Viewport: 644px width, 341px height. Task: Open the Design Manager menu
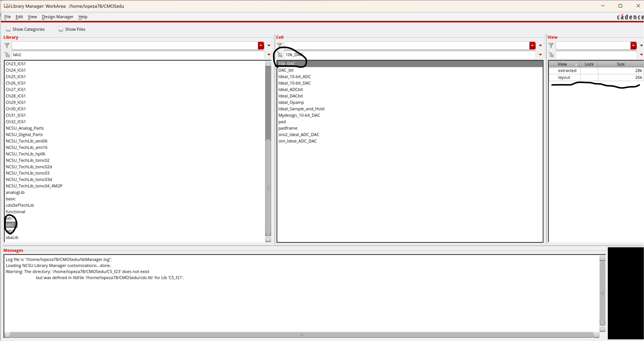[58, 17]
